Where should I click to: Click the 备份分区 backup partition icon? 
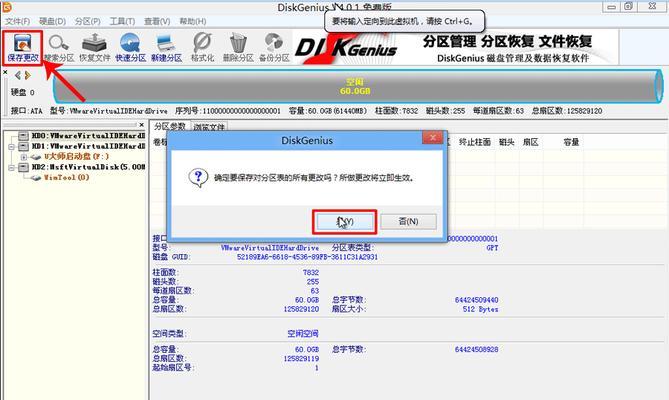tap(274, 48)
